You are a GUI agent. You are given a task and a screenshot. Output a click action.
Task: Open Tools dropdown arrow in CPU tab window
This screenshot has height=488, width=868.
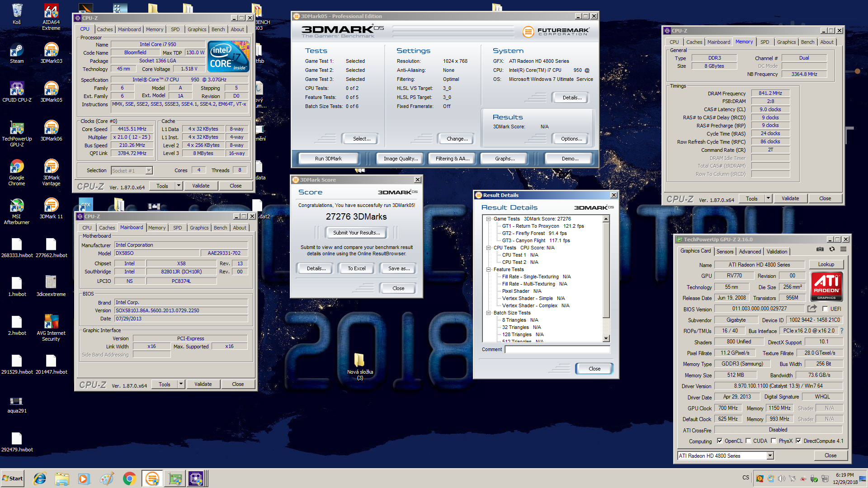click(179, 186)
